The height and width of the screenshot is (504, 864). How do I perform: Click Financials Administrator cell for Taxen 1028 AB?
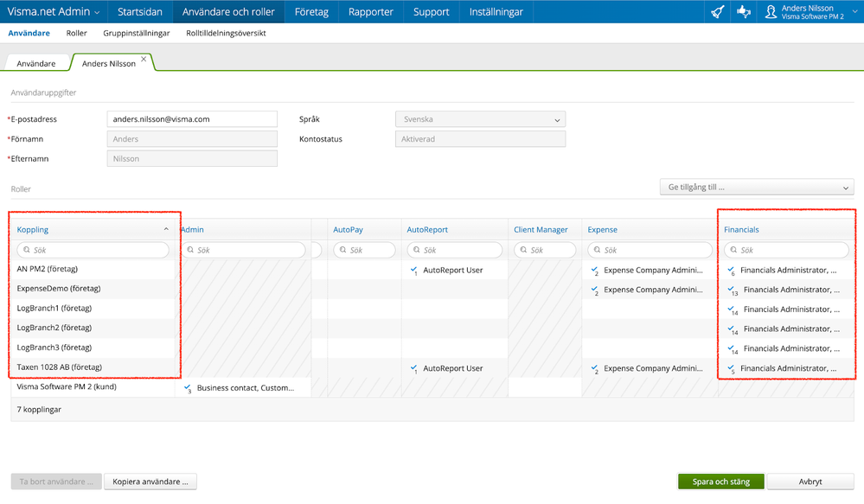click(786, 368)
